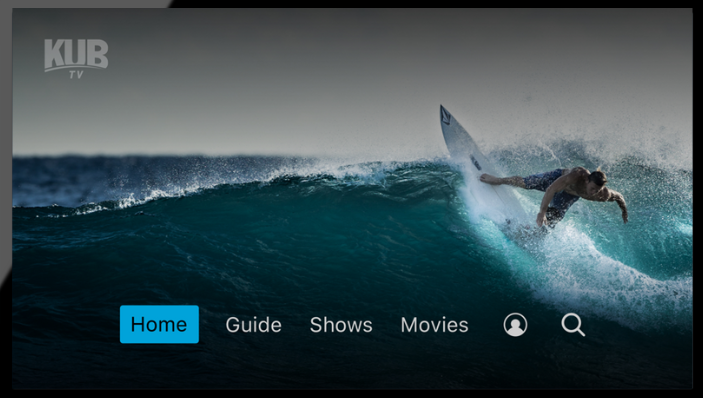Click the breaking wave crest in the background
This screenshot has width=703, height=398.
(x=269, y=179)
